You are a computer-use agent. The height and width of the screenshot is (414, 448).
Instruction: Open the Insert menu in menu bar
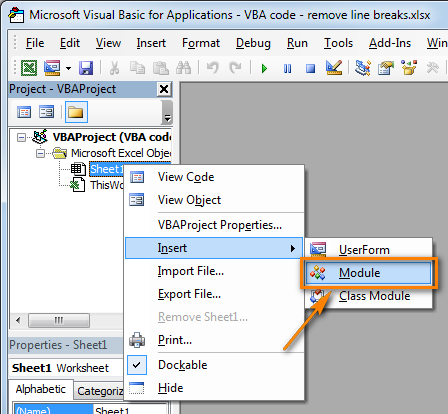tap(151, 43)
